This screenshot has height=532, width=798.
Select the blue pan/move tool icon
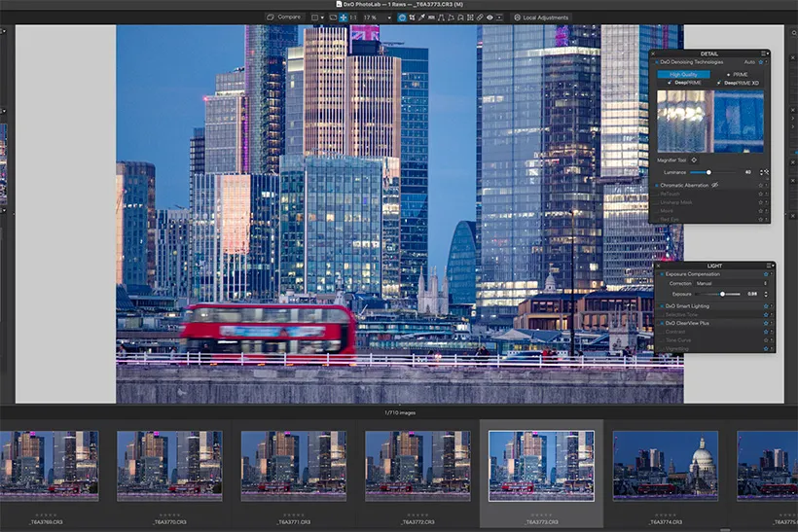(x=344, y=18)
